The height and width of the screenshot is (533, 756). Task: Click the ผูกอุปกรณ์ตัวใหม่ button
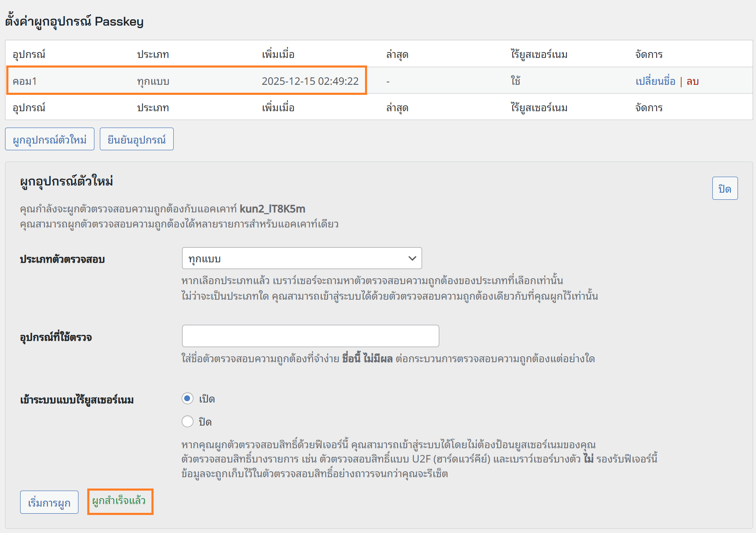pyautogui.click(x=50, y=139)
